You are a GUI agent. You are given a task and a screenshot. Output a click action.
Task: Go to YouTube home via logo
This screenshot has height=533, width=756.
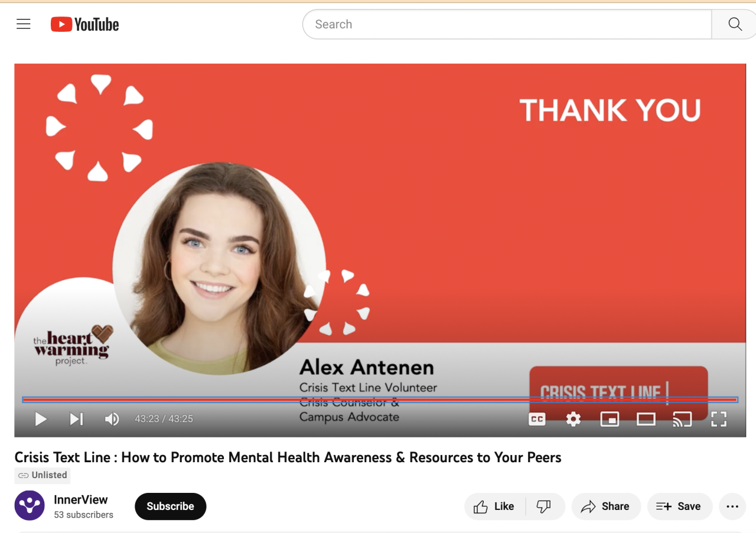(84, 24)
